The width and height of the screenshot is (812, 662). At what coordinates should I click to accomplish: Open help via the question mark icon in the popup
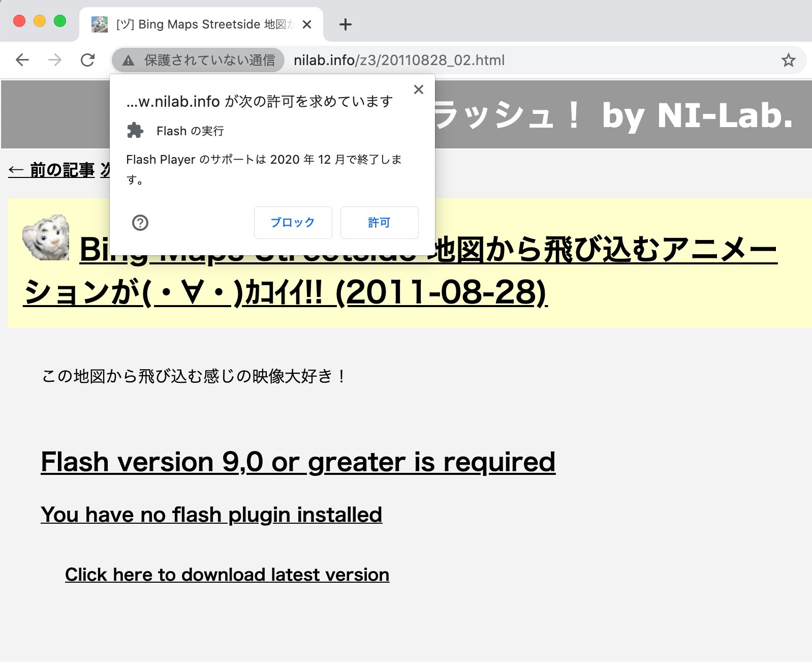click(140, 223)
